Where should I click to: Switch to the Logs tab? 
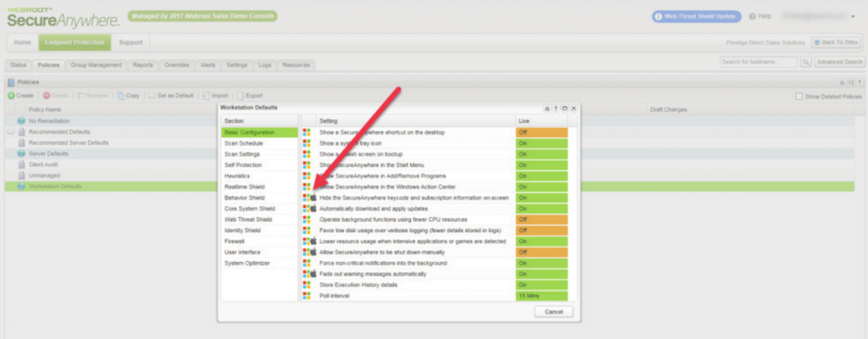(265, 64)
